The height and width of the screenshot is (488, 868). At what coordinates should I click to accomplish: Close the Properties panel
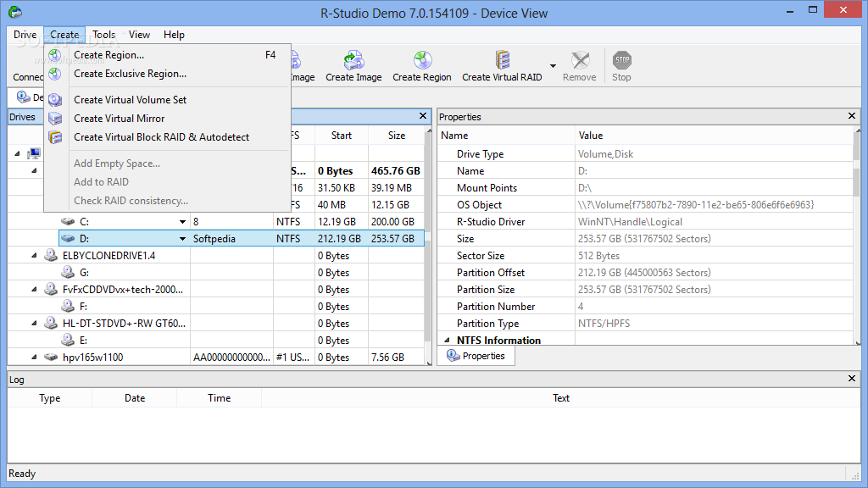pyautogui.click(x=851, y=115)
